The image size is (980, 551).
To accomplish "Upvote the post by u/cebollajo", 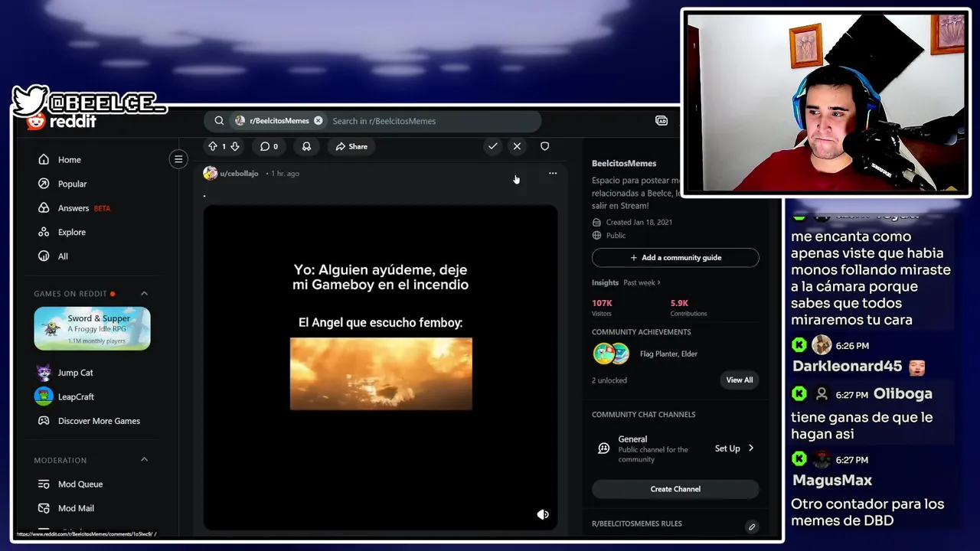I will (x=213, y=146).
